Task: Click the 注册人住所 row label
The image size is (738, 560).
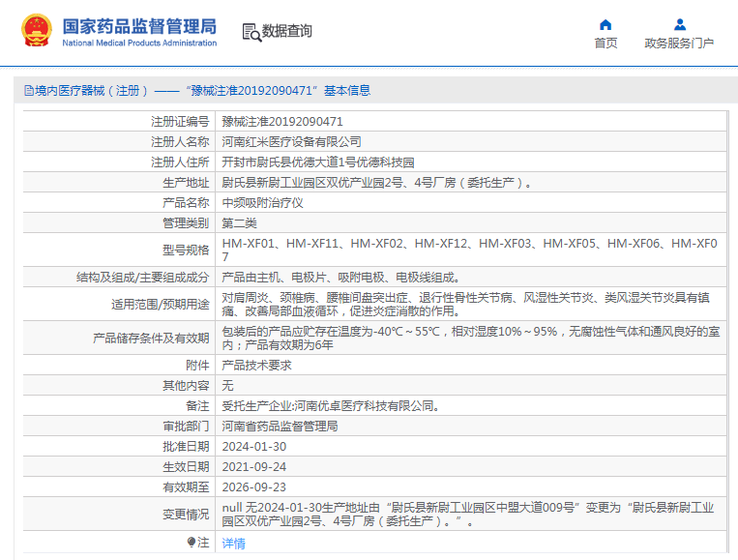Action: tap(180, 162)
